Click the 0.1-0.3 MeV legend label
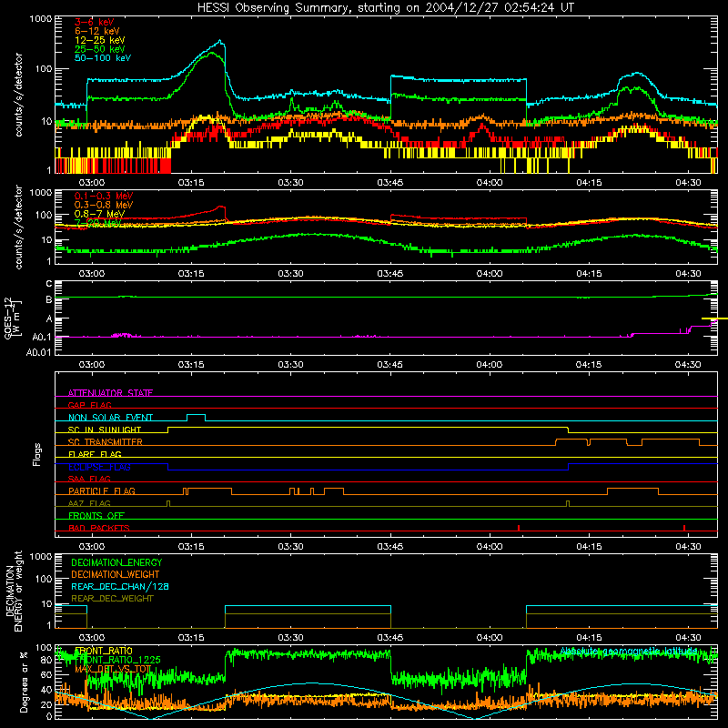 click(103, 196)
